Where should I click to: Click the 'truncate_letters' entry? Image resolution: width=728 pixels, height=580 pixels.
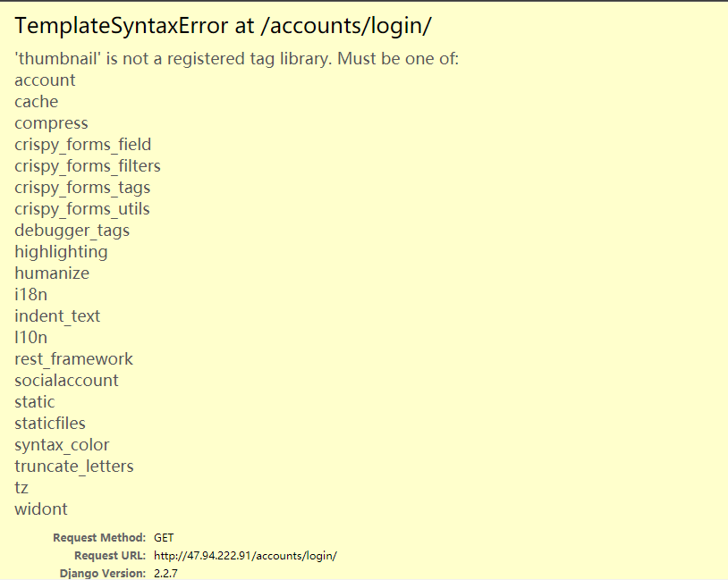[x=73, y=467]
